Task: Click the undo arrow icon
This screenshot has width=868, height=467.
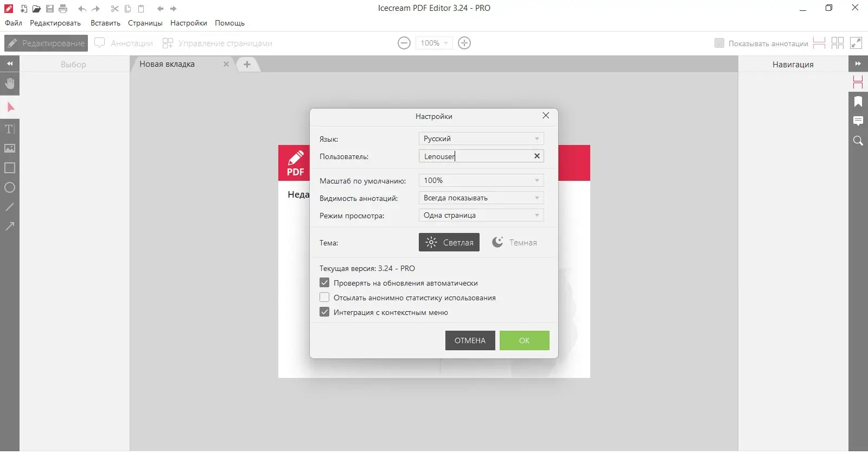Action: coord(82,9)
